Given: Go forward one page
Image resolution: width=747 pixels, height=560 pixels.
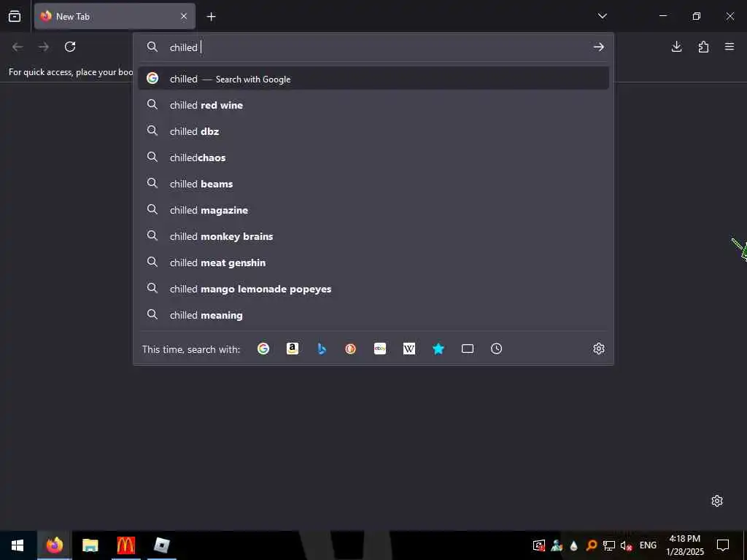Looking at the screenshot, I should click(44, 47).
